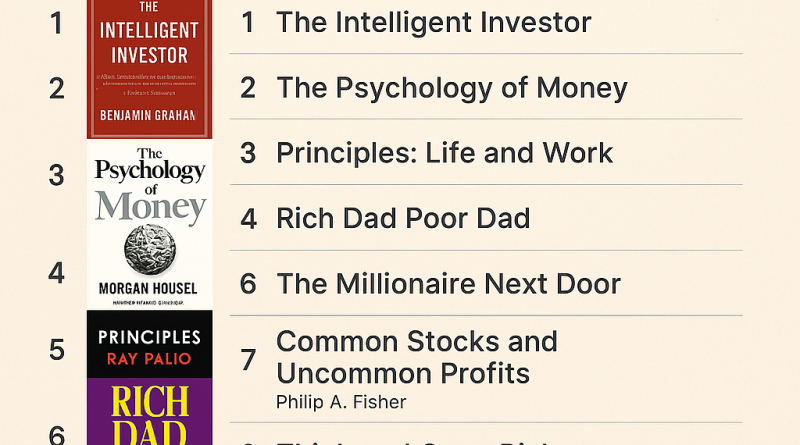The image size is (800, 445).
Task: Select The Psychology of Money list title
Action: 451,88
